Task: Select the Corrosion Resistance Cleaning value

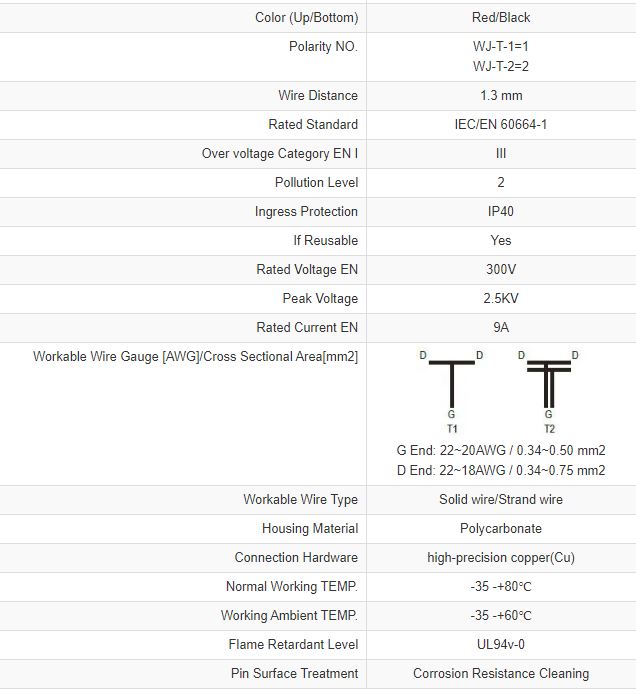Action: point(501,674)
